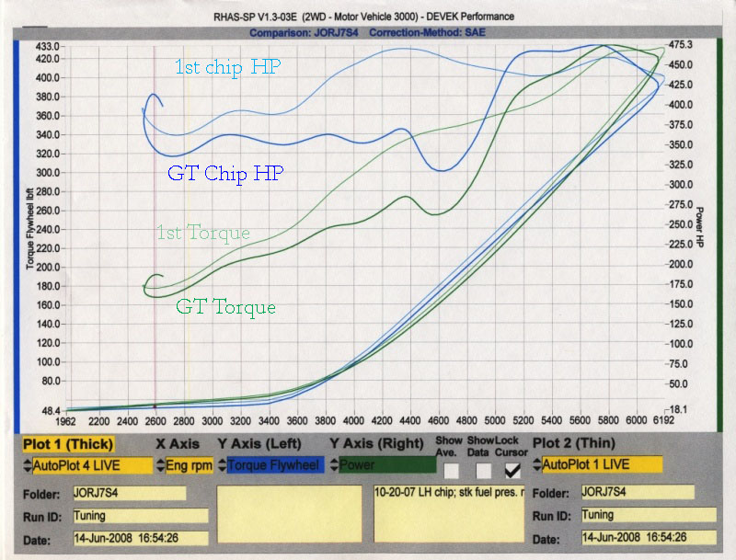Click the RHAS-SP V1.3-03E title text

(363, 17)
